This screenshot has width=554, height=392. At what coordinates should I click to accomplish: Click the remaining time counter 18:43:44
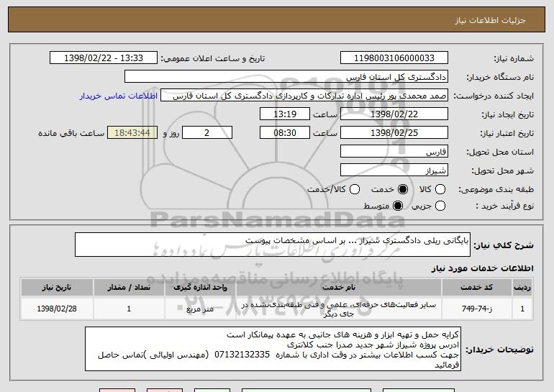pyautogui.click(x=132, y=133)
